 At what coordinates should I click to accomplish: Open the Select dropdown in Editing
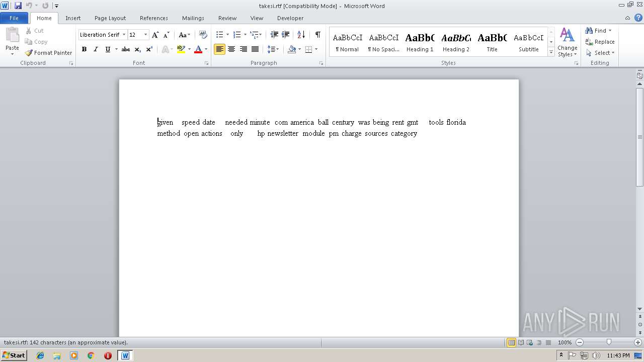coord(600,53)
